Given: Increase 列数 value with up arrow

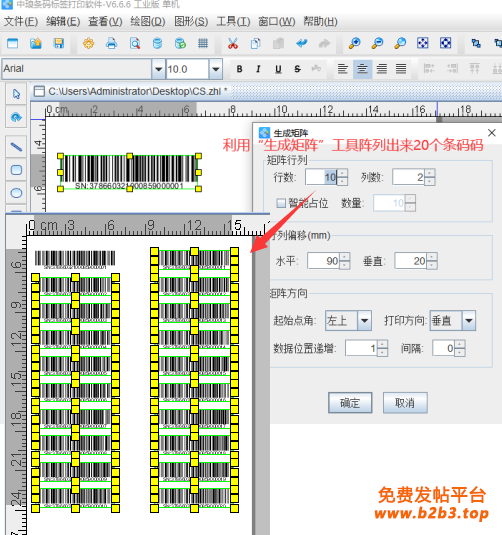Looking at the screenshot, I should click(430, 173).
